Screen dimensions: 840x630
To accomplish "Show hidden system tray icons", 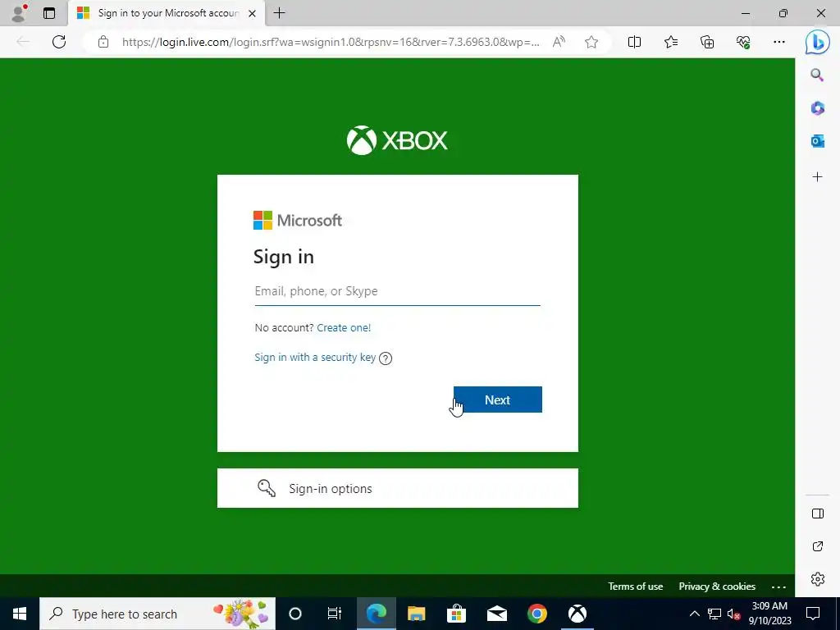I will 694,614.
